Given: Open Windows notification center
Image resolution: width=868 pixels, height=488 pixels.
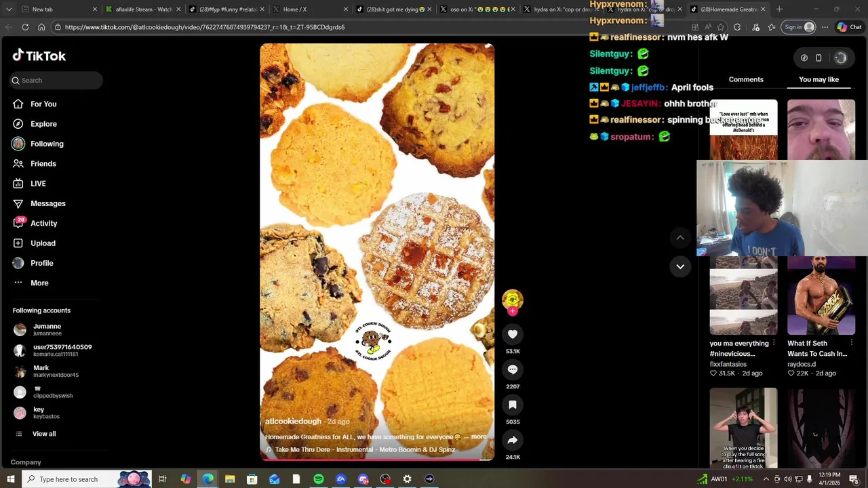Looking at the screenshot, I should tap(854, 479).
